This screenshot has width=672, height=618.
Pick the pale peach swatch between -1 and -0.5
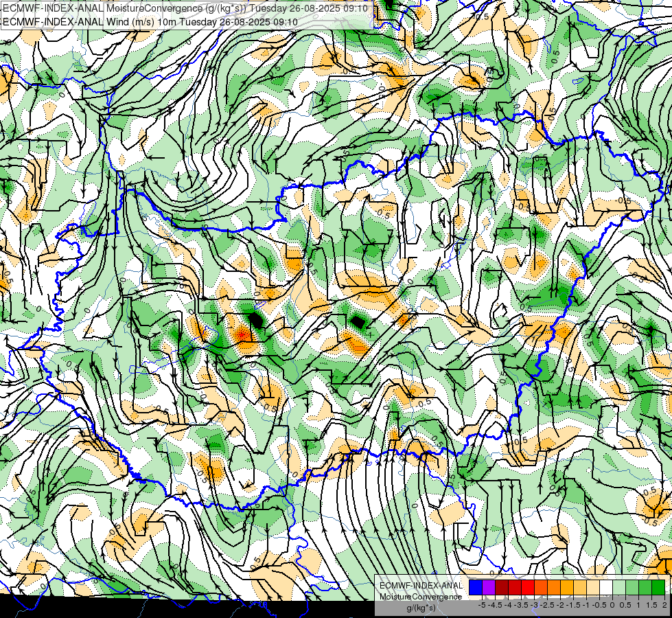[x=593, y=587]
